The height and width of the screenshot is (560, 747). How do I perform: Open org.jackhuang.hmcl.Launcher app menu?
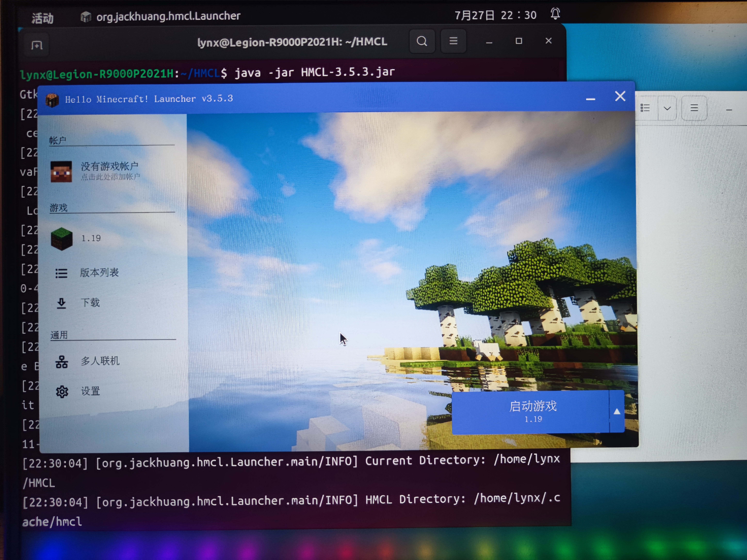(x=160, y=16)
